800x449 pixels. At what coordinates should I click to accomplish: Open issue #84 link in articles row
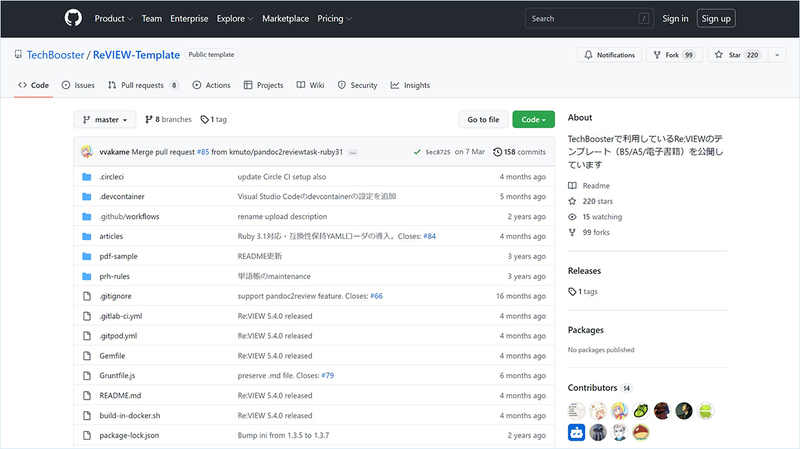[430, 236]
